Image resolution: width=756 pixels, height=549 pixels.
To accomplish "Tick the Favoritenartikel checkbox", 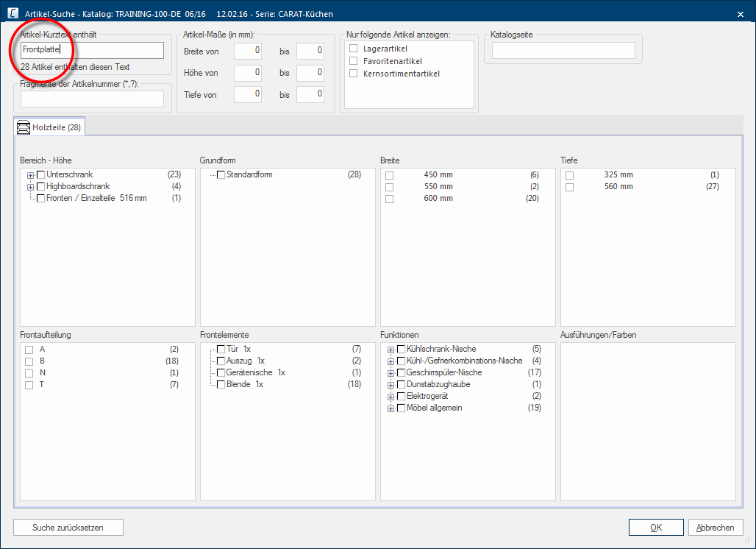I will coord(354,61).
